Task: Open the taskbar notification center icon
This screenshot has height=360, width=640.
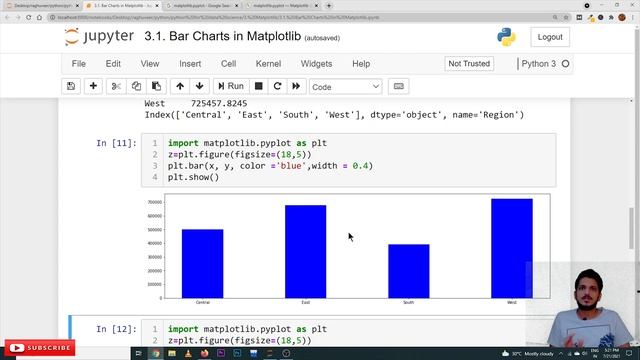Action: [629, 353]
